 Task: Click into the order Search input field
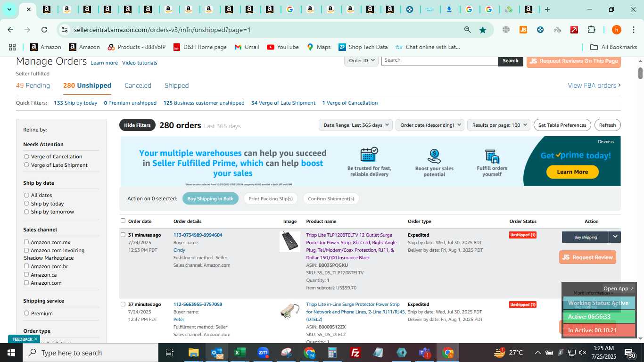coord(439,60)
